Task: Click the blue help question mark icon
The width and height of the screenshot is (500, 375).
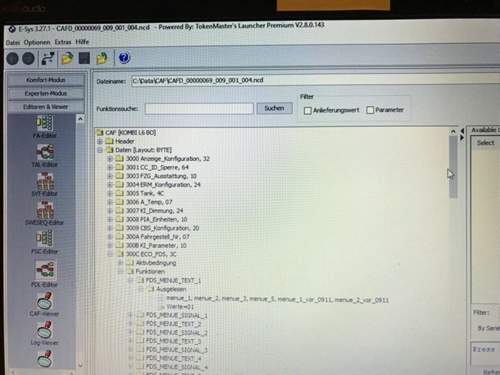Action: (x=124, y=58)
